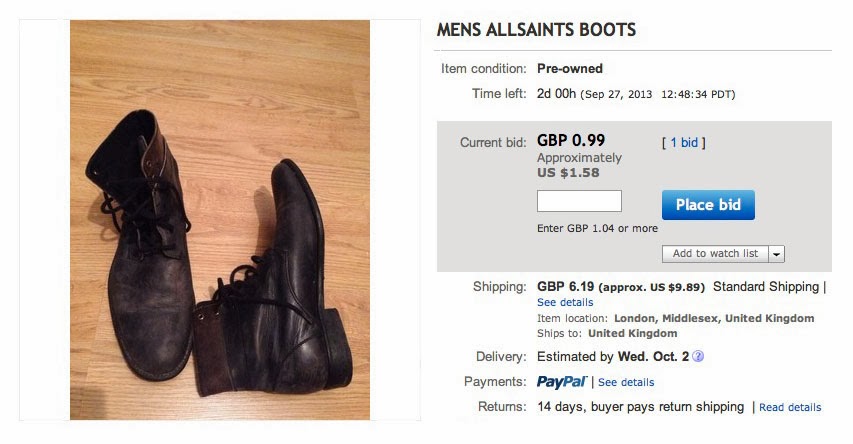Open the 1 bid history link
Screen dimensions: 853x444
(684, 143)
